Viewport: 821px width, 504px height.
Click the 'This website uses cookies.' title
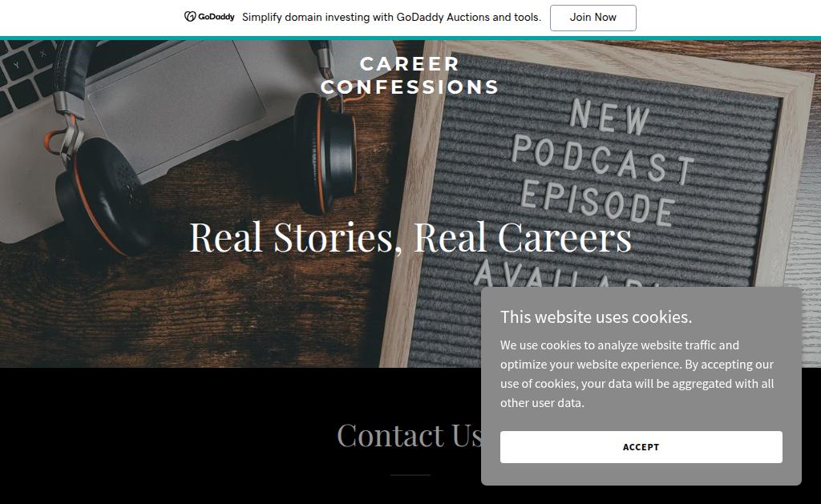tap(596, 317)
